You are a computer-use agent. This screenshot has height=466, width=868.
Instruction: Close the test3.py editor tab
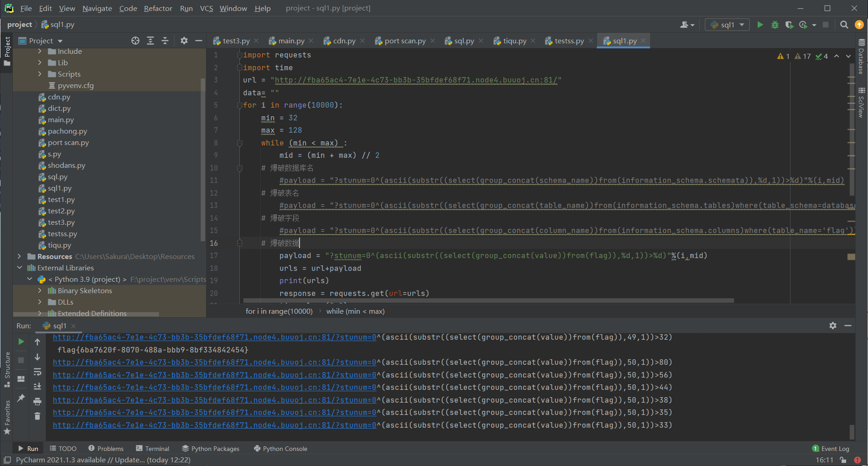click(x=257, y=41)
